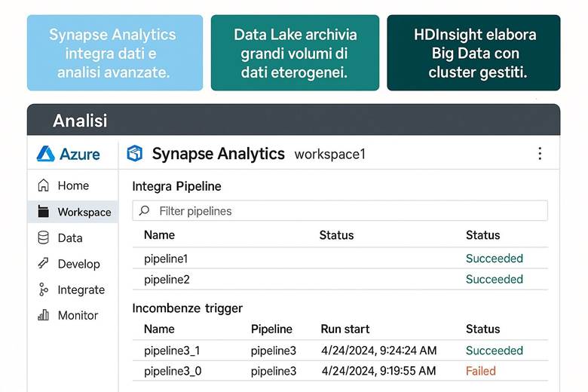The height and width of the screenshot is (392, 588).
Task: Click the Develop tool icon
Action: 43,264
